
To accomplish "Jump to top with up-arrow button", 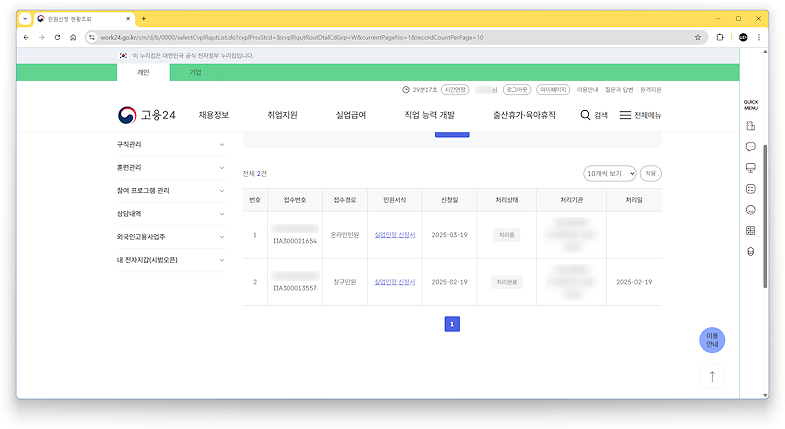I will pos(712,377).
